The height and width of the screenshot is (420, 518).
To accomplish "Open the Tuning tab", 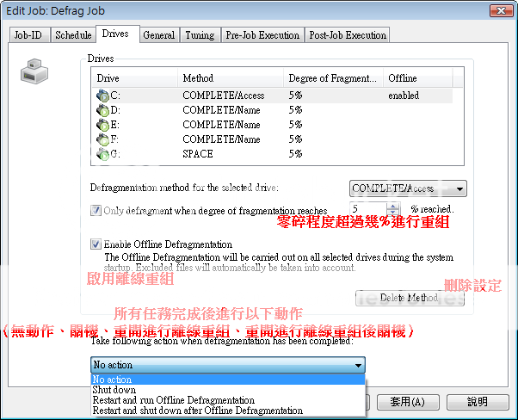I will click(200, 35).
